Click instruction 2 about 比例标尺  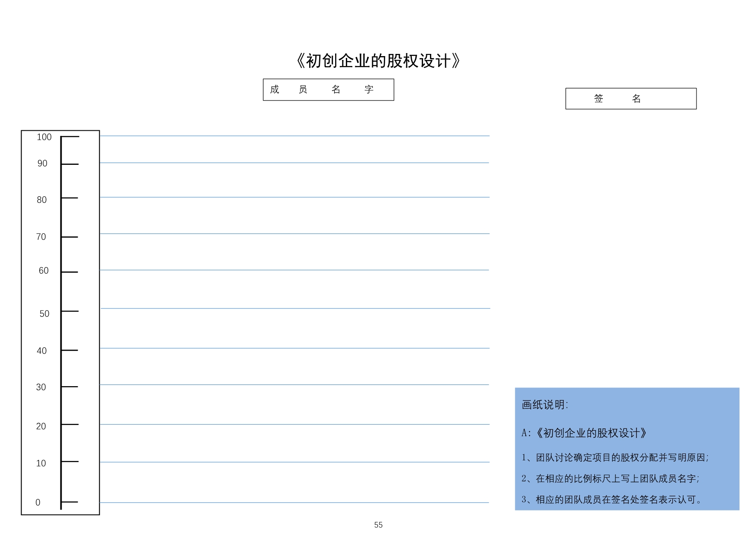click(610, 478)
